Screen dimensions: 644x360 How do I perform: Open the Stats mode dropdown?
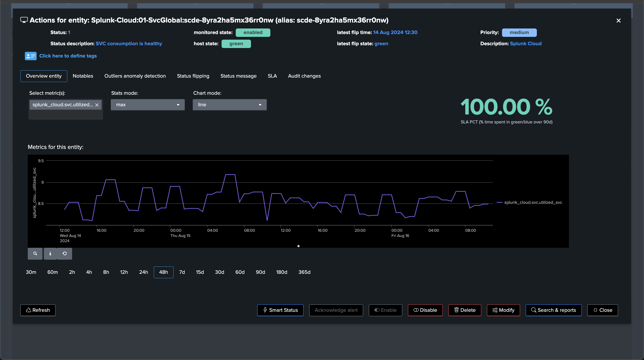[x=148, y=105]
